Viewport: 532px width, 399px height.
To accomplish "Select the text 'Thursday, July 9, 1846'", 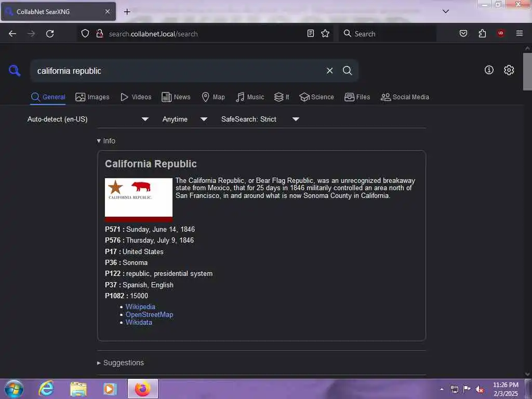I will [160, 240].
